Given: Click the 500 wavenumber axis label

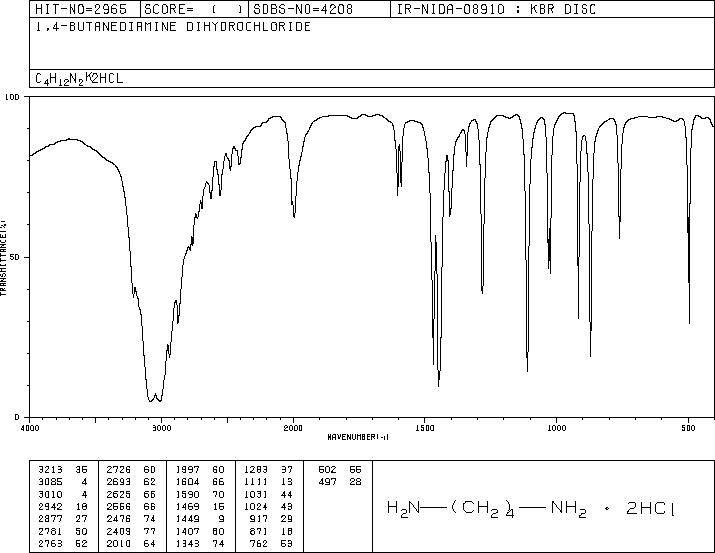Looking at the screenshot, I should coord(688,428).
